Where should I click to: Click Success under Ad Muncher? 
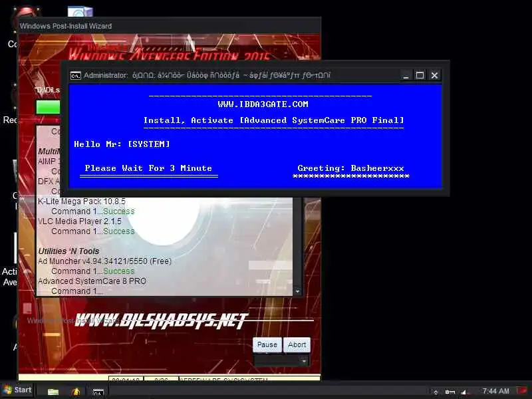coord(119,271)
